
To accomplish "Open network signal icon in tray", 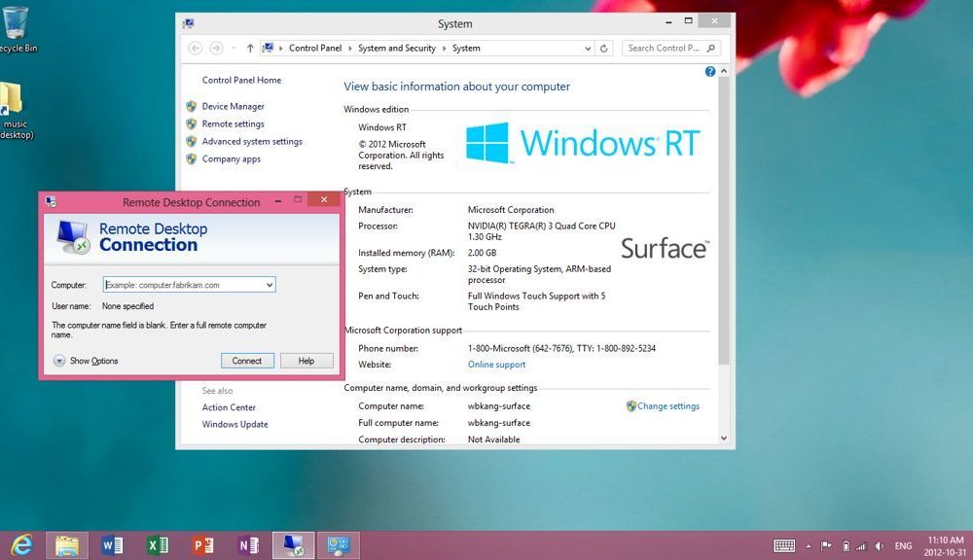I will point(861,545).
